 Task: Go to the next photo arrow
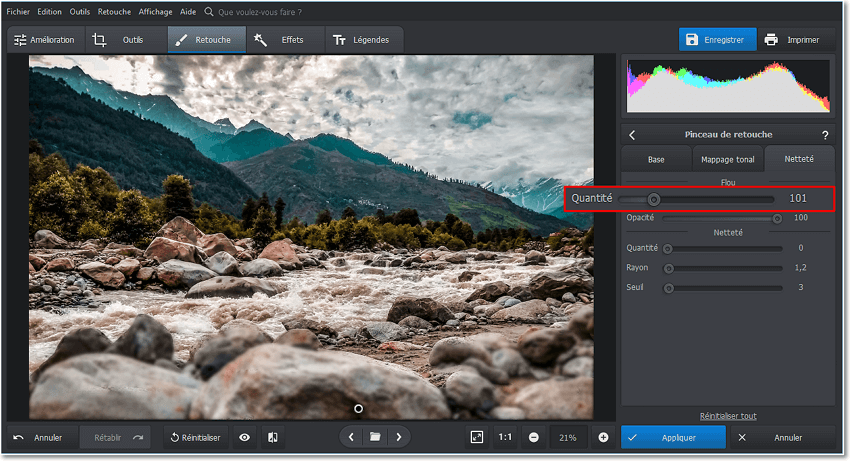399,437
